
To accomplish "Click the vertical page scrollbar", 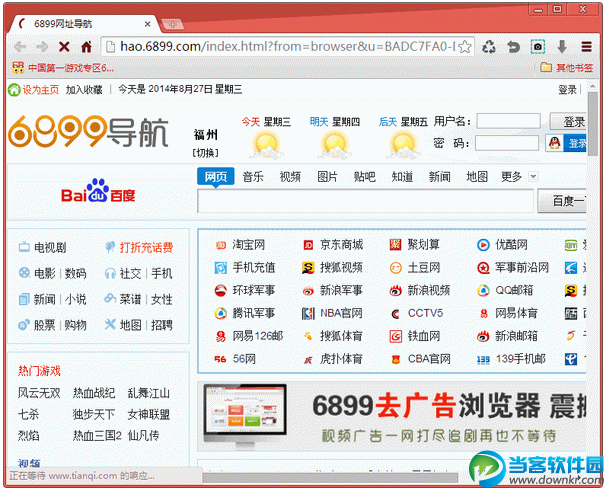I will click(x=592, y=124).
